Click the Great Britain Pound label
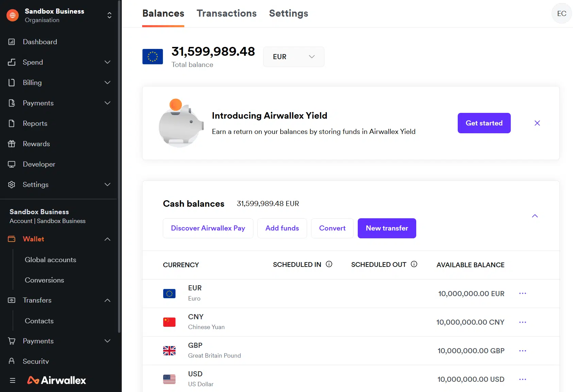Screen dimensions: 573x392 coord(215,356)
